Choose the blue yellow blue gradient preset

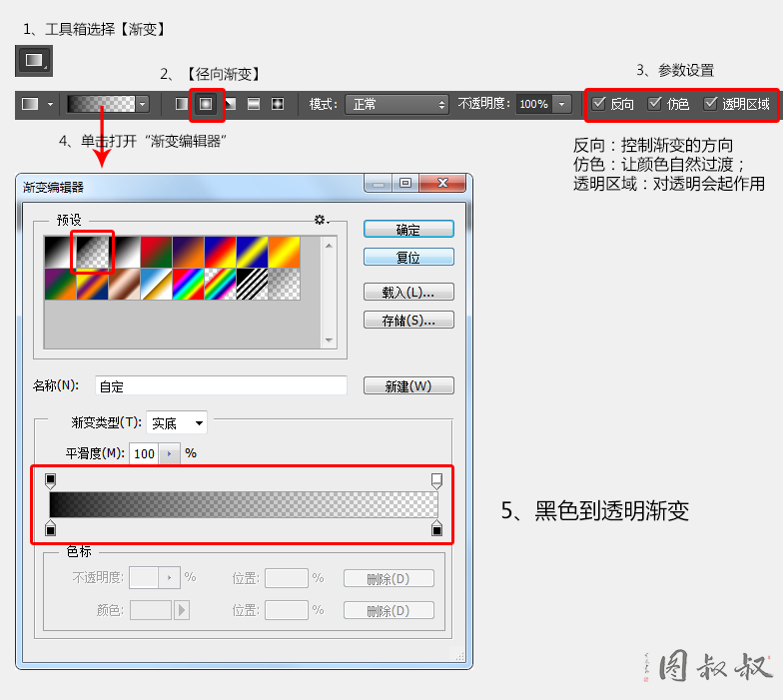click(252, 252)
